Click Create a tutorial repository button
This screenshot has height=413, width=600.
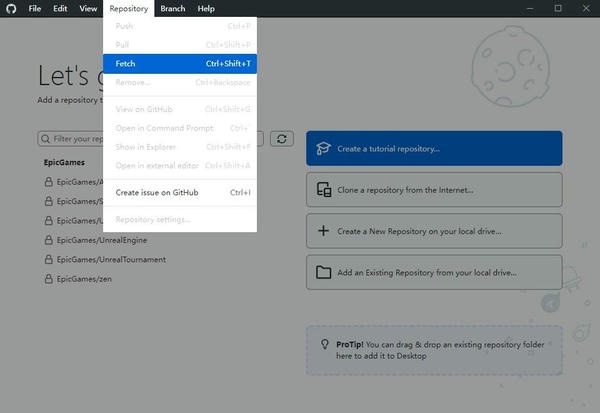[x=434, y=149]
